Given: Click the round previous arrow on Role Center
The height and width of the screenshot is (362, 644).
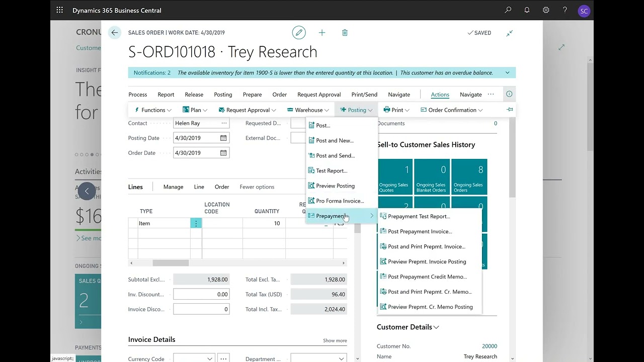Looking at the screenshot, I should point(87,191).
